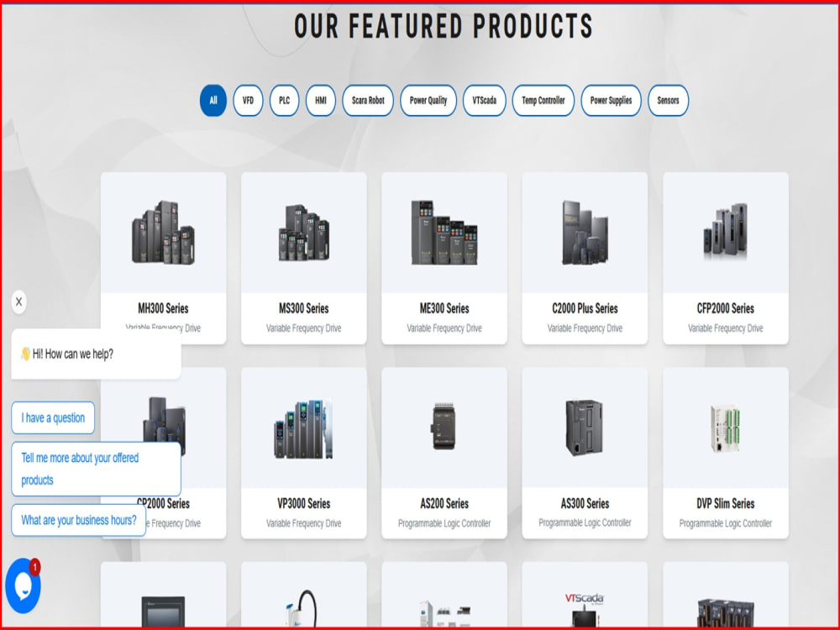Click the 'Hi! How can we help?' message
This screenshot has width=840, height=630.
tap(97, 354)
